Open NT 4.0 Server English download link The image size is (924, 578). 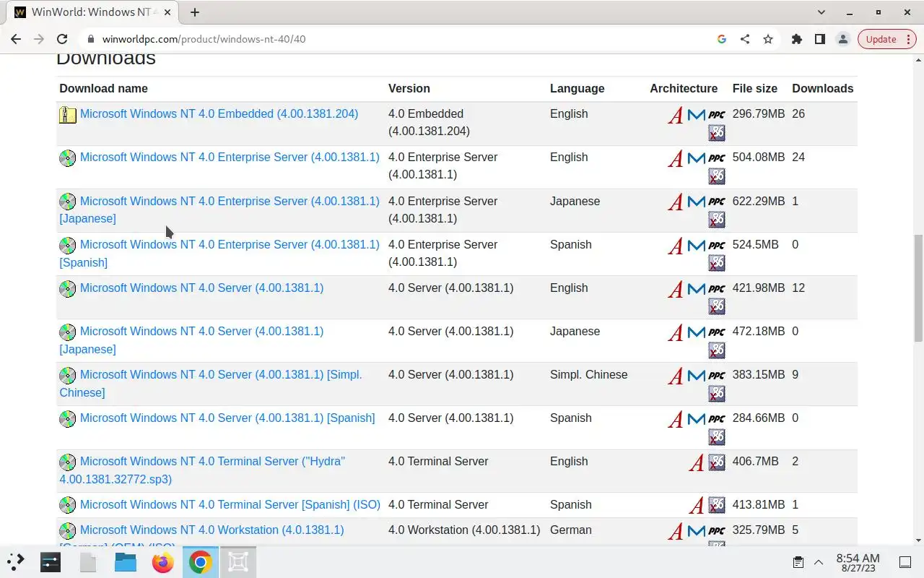coord(201,288)
